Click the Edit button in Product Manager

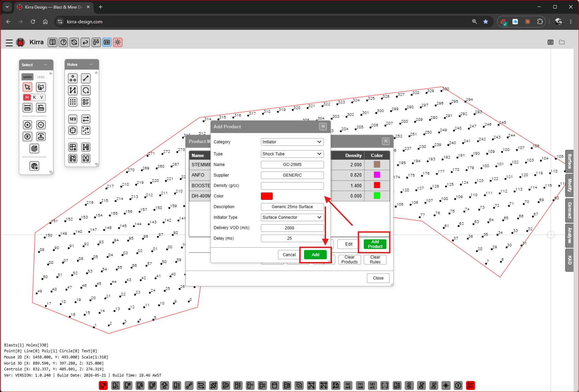click(349, 244)
